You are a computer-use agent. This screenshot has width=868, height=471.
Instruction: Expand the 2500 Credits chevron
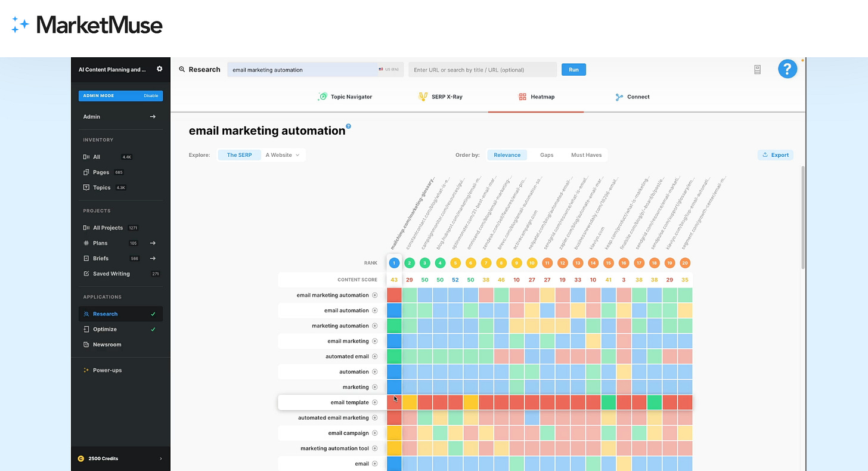160,458
